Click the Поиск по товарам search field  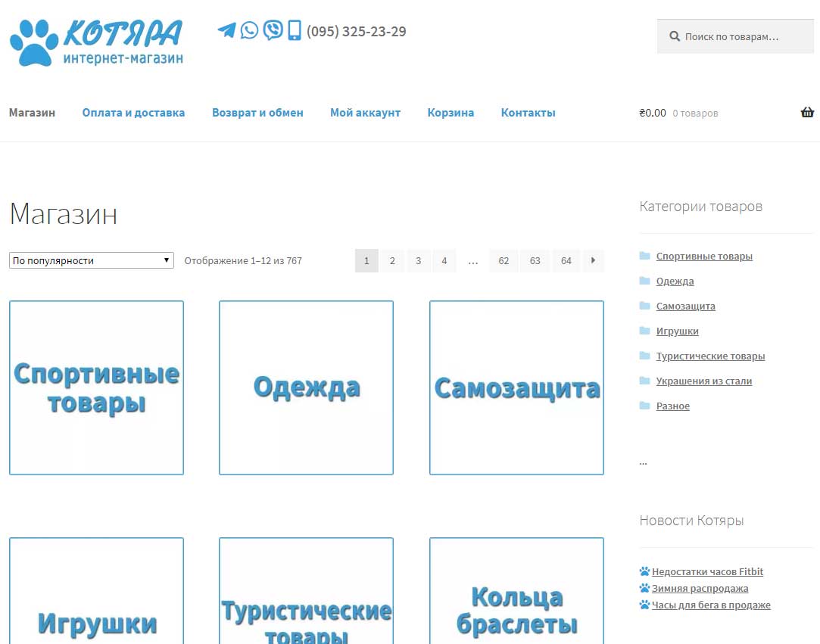tap(735, 36)
